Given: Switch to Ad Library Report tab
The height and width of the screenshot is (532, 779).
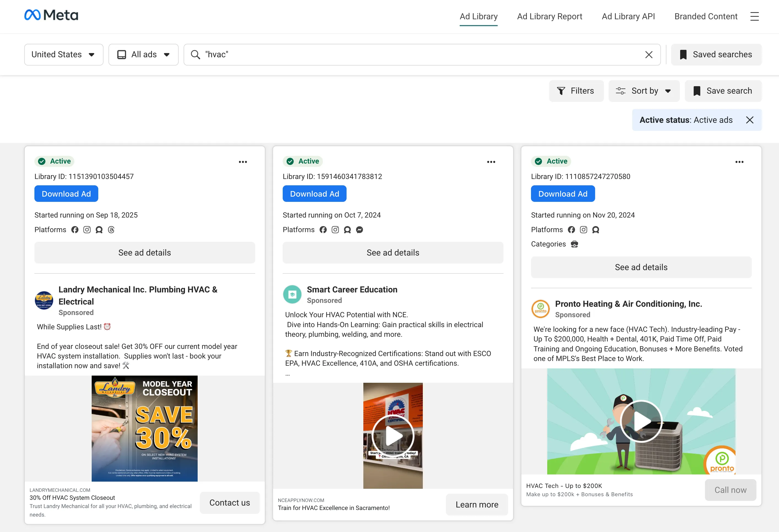Looking at the screenshot, I should [x=549, y=17].
